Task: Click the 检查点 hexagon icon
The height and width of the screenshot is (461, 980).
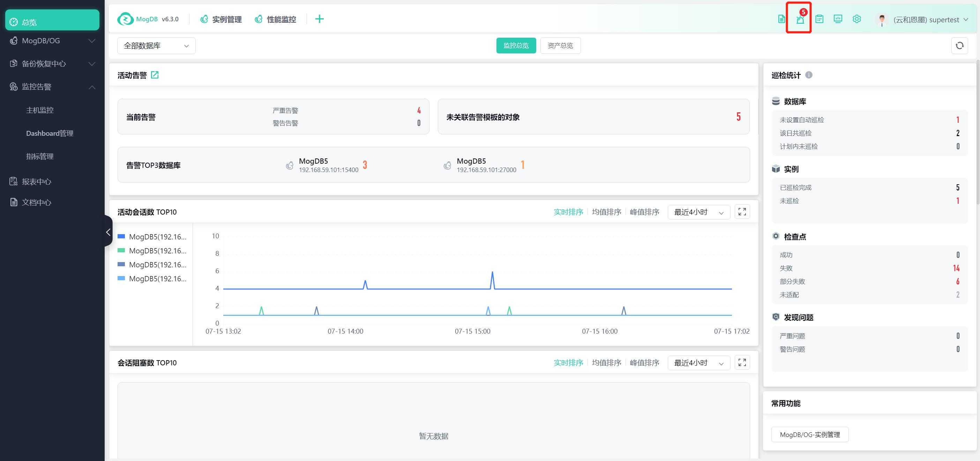Action: [x=776, y=236]
